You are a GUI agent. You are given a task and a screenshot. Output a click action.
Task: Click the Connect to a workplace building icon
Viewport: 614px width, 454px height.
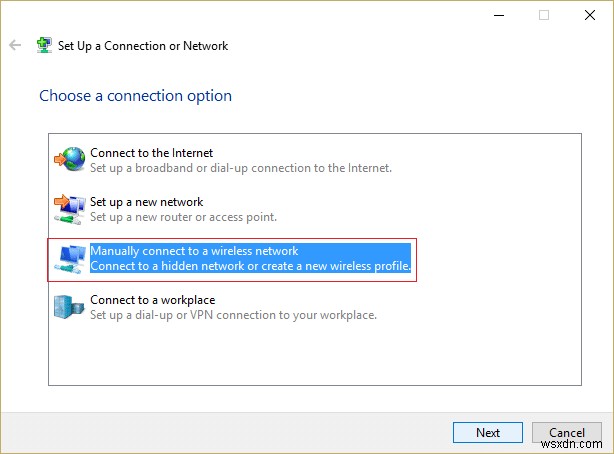[x=70, y=307]
